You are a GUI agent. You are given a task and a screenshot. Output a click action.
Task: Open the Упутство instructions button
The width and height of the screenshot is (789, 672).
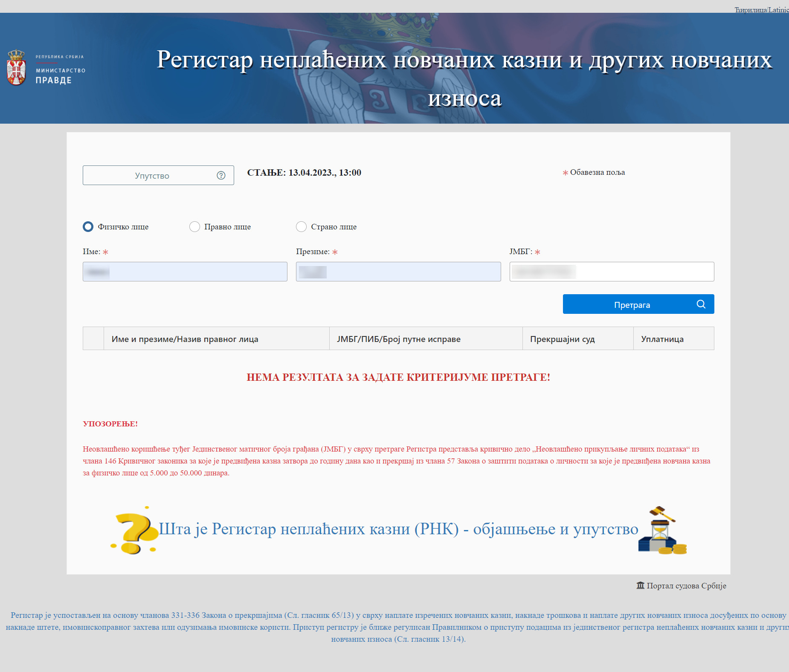tap(158, 176)
